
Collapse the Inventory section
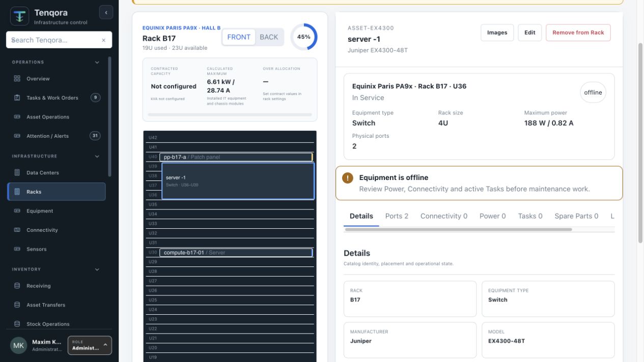point(97,269)
